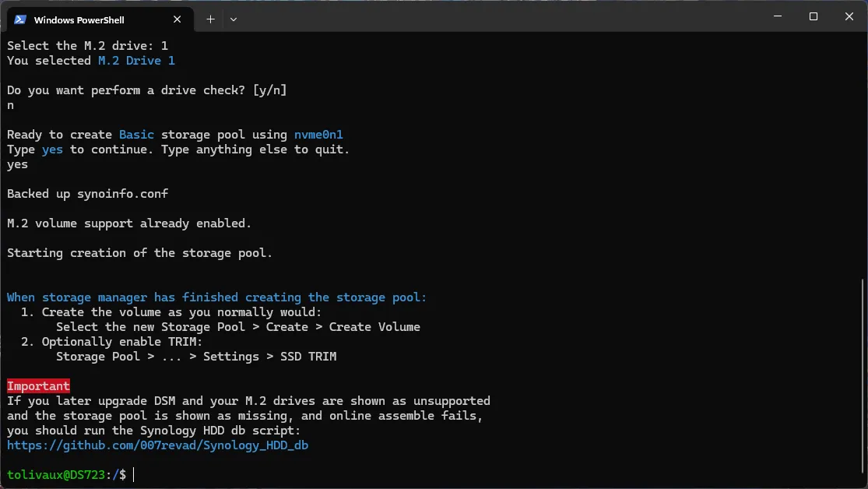This screenshot has width=868, height=489.
Task: Click the PowerShell icon in the tab
Action: coord(20,19)
